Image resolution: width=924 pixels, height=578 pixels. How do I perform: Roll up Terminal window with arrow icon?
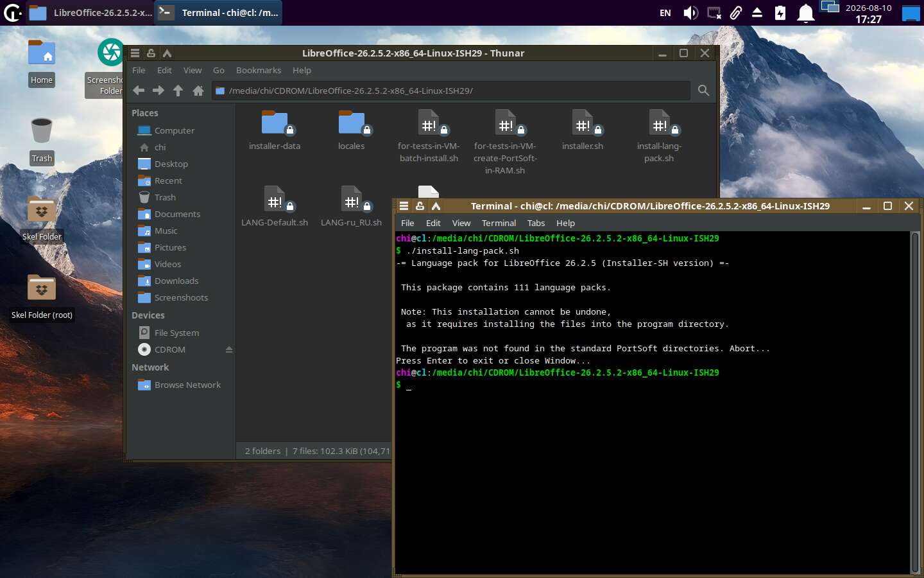click(436, 206)
